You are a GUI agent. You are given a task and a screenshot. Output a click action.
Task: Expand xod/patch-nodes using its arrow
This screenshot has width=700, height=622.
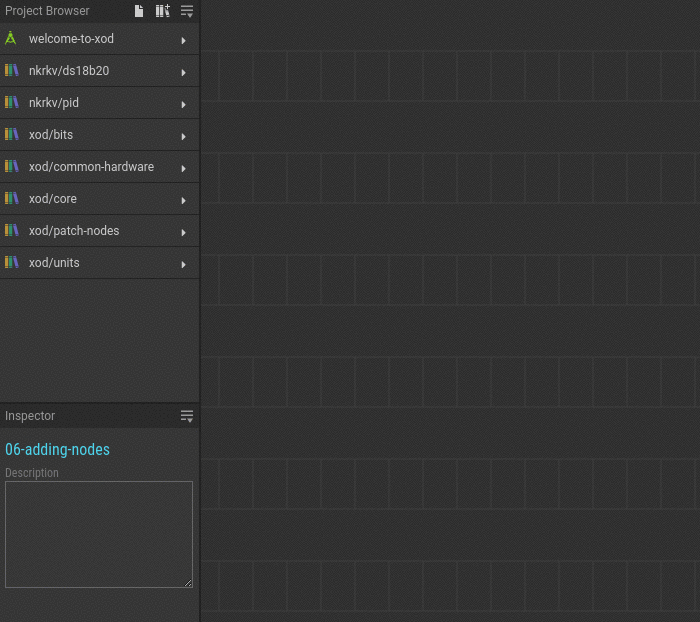184,232
